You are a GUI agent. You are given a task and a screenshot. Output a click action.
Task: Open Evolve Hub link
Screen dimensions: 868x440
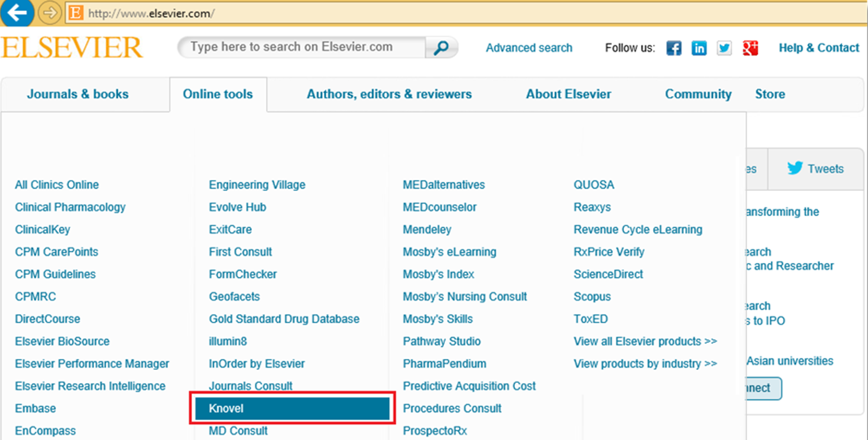[238, 207]
